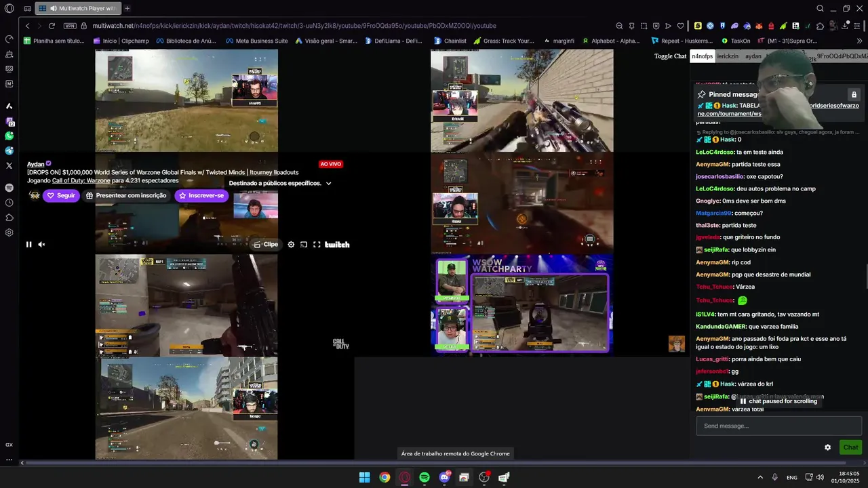Resume chat via paused for scrolling banner
The width and height of the screenshot is (868, 488).
click(778, 401)
